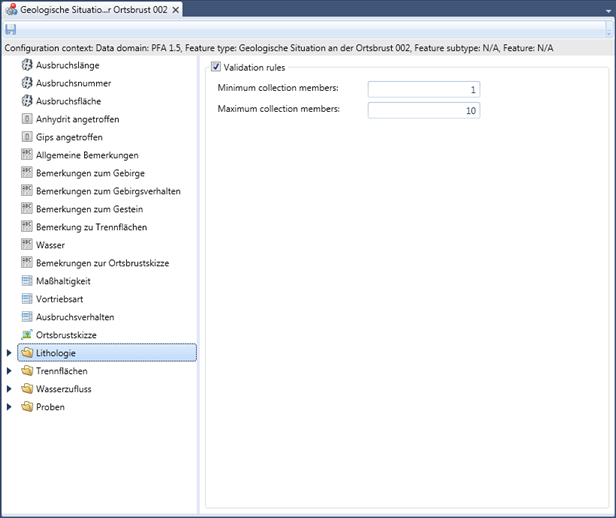Click the Lithologie folder icon
616x518 pixels.
pos(27,353)
